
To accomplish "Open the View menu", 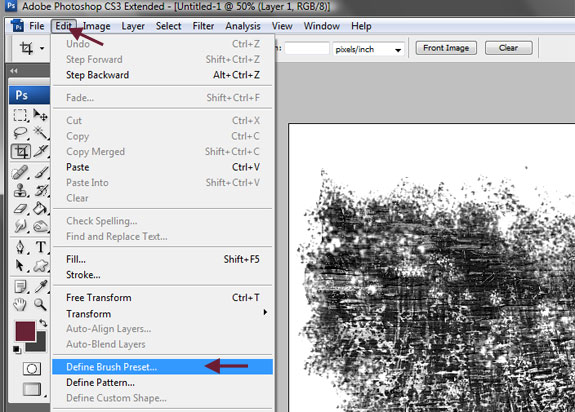I will point(282,26).
